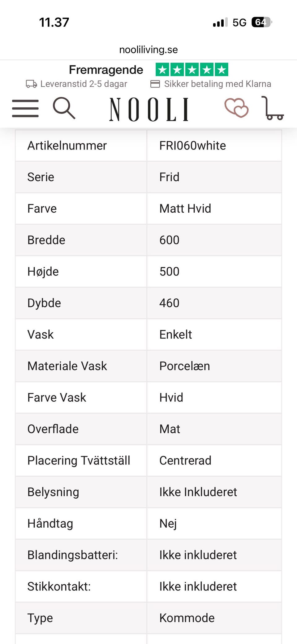This screenshot has height=644, width=297.
Task: Open the hamburger menu
Action: (25, 109)
